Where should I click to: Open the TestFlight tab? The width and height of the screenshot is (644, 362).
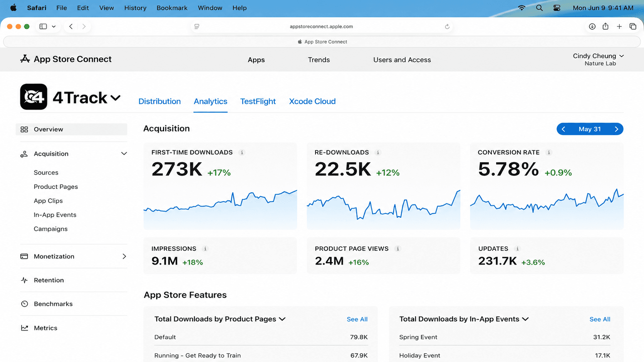click(x=258, y=101)
